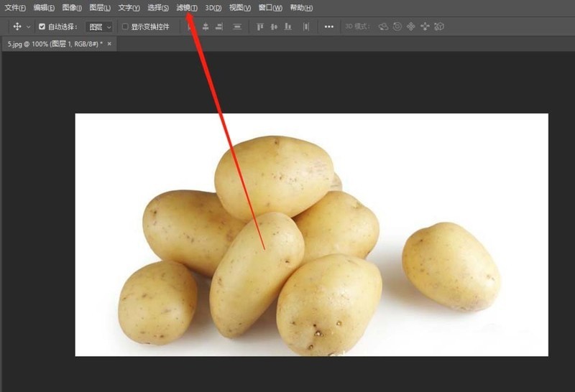This screenshot has width=575, height=392.
Task: Click the Move tool icon in options bar
Action: point(17,27)
